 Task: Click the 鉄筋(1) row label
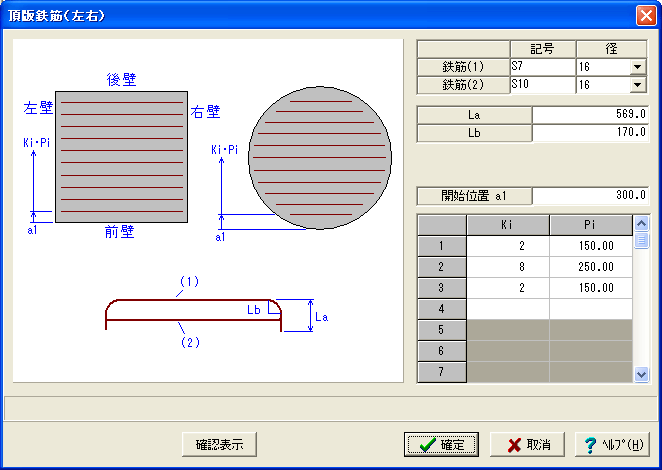point(463,67)
